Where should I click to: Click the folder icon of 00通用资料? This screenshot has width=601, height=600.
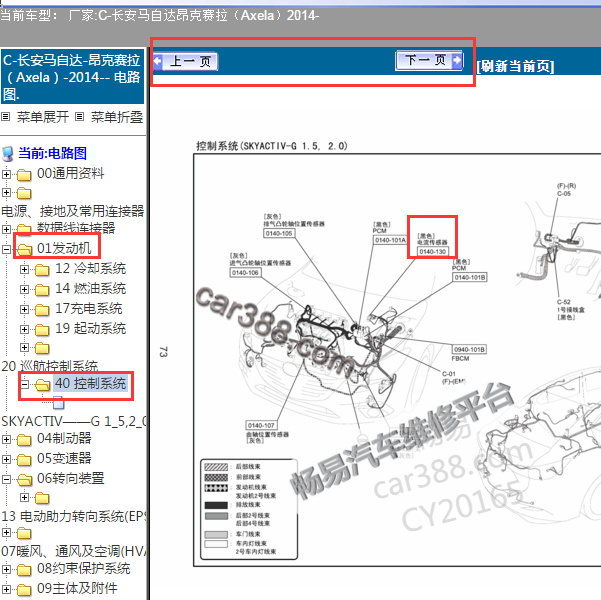(x=24, y=175)
